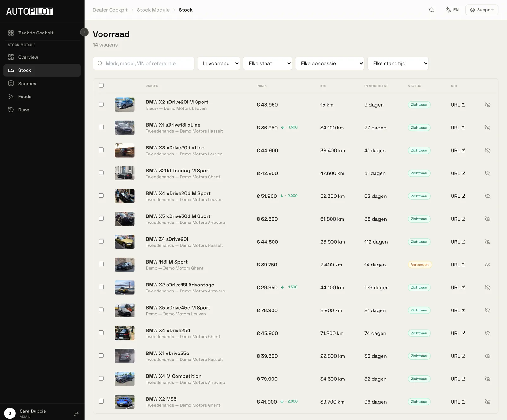Click the Sara Dubois avatar circle
Image resolution: width=507 pixels, height=420 pixels.
(10, 413)
